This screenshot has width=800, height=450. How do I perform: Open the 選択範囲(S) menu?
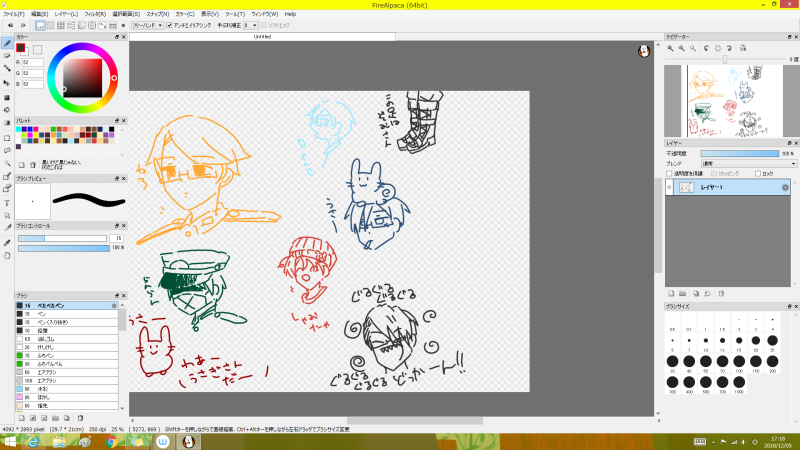(x=126, y=14)
